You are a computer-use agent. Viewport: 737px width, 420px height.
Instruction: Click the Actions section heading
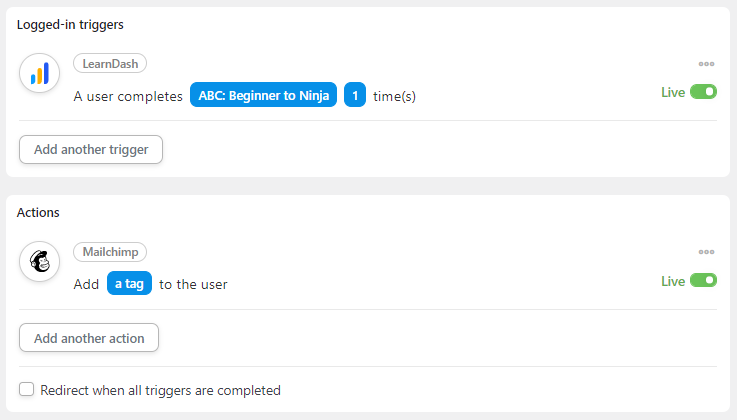click(38, 212)
